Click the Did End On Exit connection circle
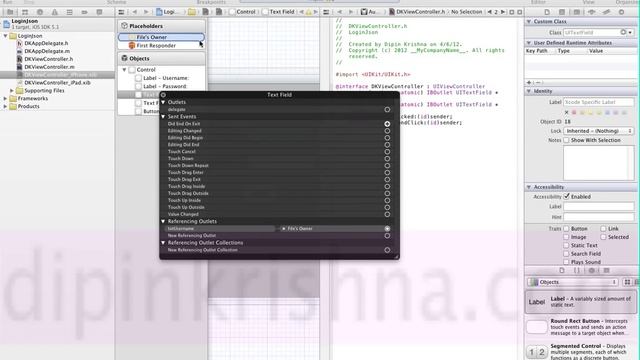 (x=387, y=124)
